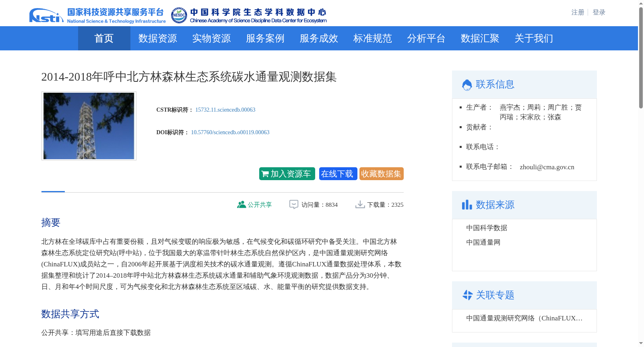Image resolution: width=644 pixels, height=347 pixels.
Task: Click the related topics icon
Action: click(x=467, y=295)
